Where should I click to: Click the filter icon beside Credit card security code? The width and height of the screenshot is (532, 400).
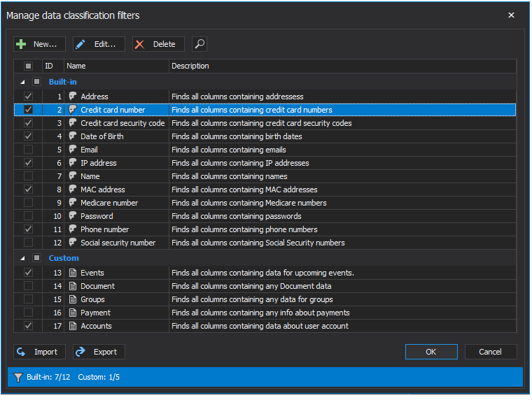pyautogui.click(x=73, y=122)
